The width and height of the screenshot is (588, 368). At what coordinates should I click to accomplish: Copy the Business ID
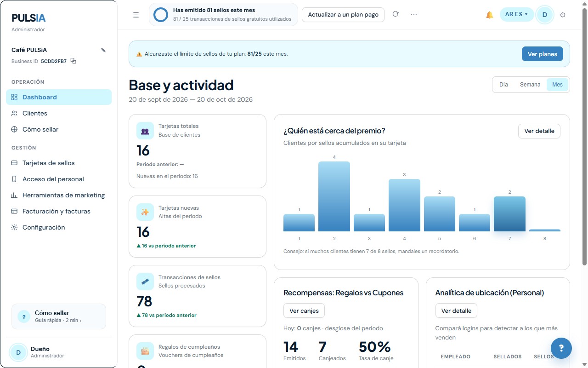(73, 61)
